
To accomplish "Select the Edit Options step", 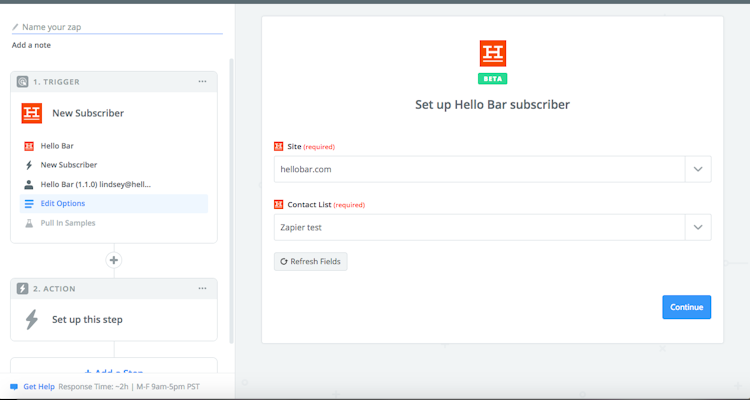I will point(114,204).
